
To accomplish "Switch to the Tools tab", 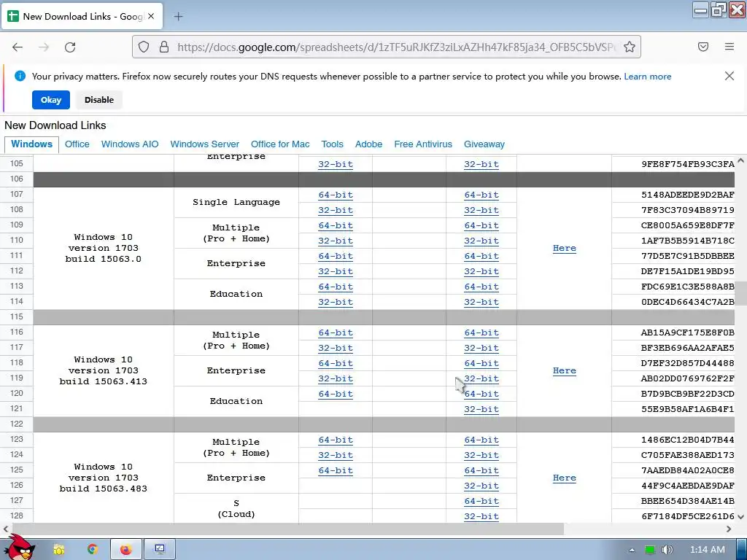I will tap(332, 144).
